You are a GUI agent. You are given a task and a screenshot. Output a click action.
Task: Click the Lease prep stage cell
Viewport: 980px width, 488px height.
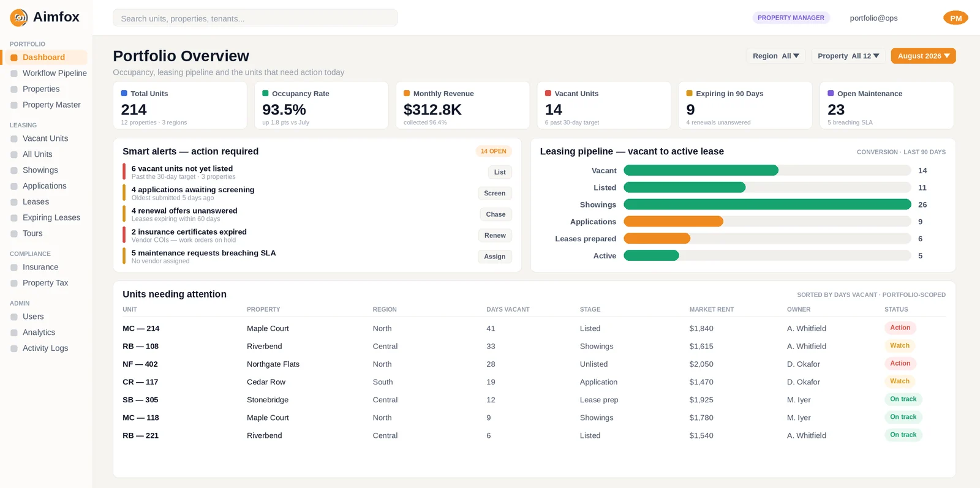[599, 400]
